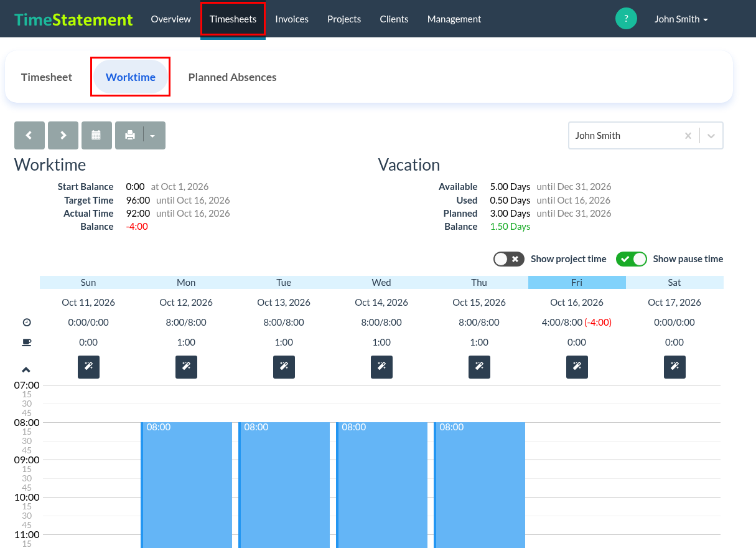The image size is (756, 548).
Task: Click the magic wand for Oct 11
Action: 88,367
